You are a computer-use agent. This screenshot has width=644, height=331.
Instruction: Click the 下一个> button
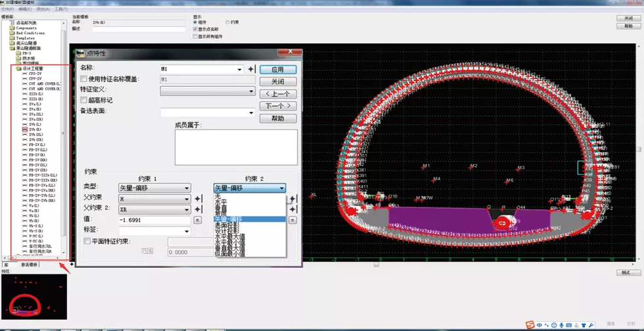(278, 106)
